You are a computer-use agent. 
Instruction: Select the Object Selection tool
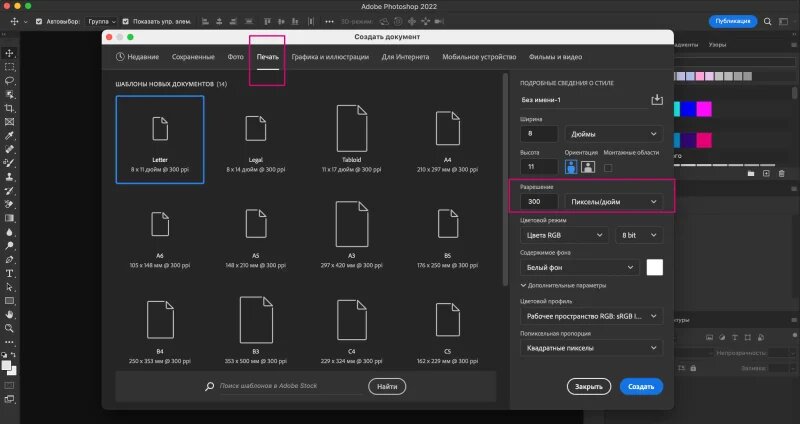pos(9,94)
